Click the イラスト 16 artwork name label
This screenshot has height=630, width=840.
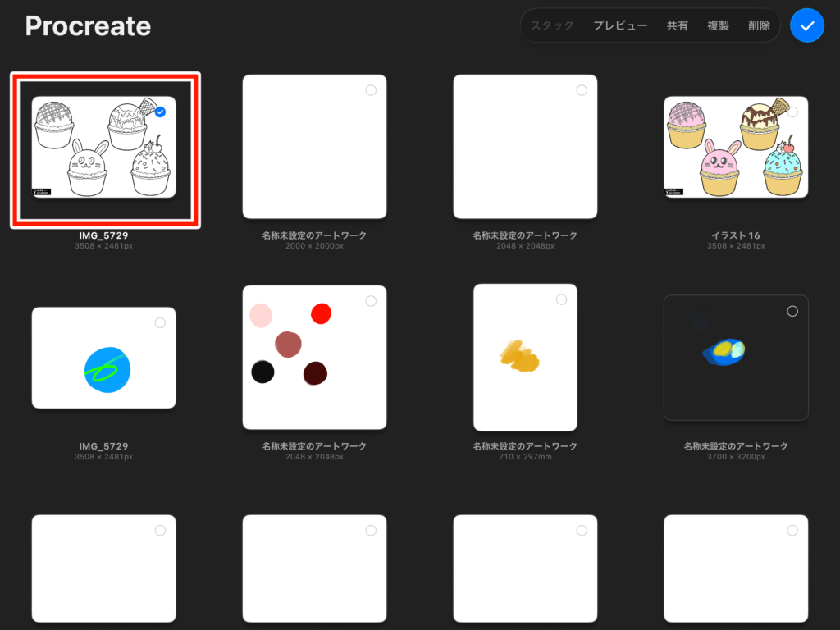coord(736,235)
